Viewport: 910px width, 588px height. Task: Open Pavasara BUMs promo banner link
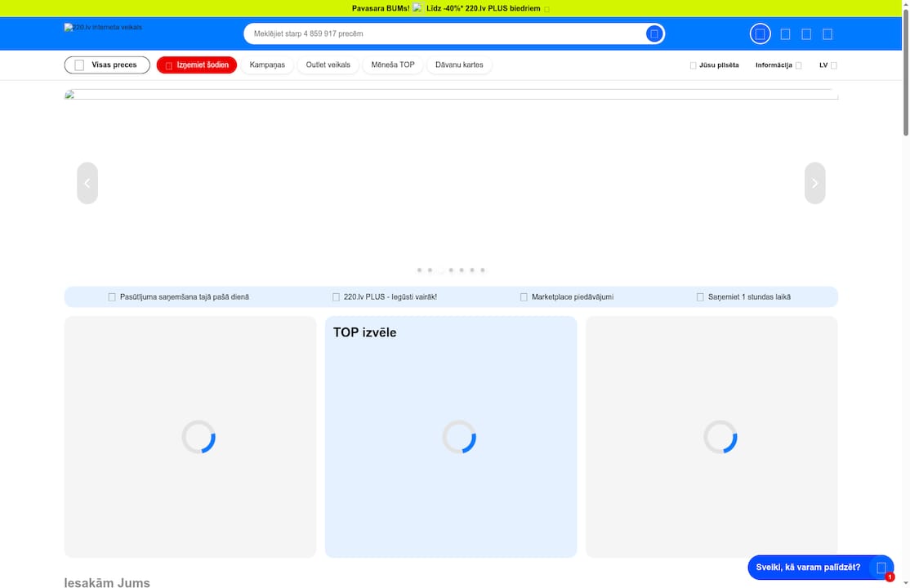450,8
